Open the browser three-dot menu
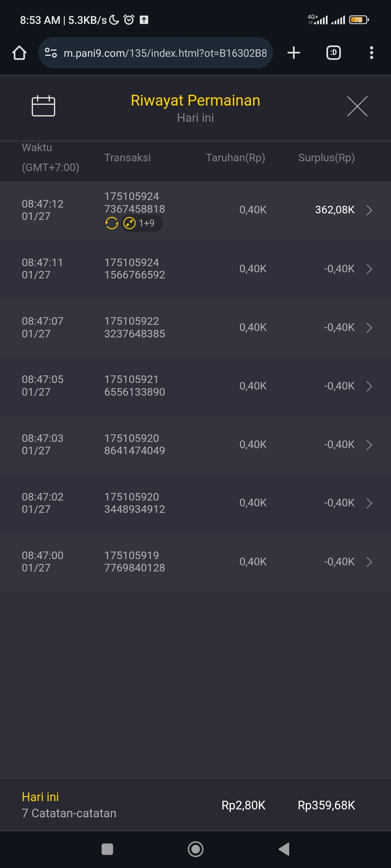Viewport: 391px width, 868px height. pos(371,53)
